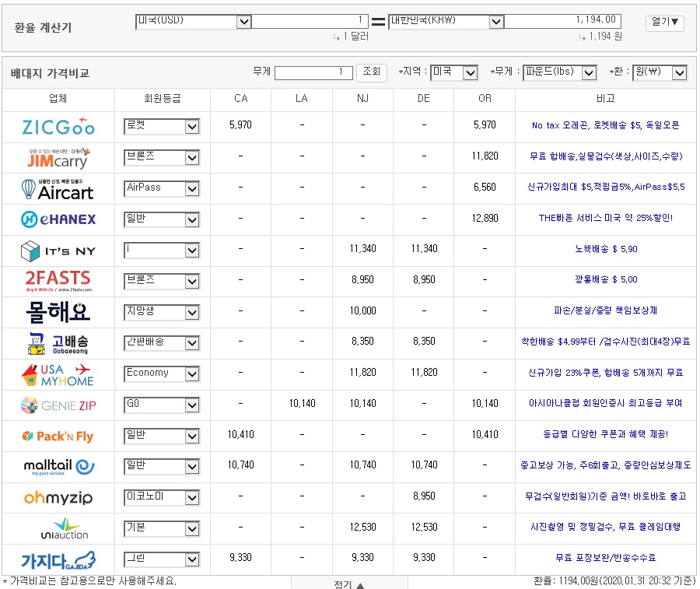Open ZICGoo No tax 오레곤 note link

pyautogui.click(x=605, y=125)
